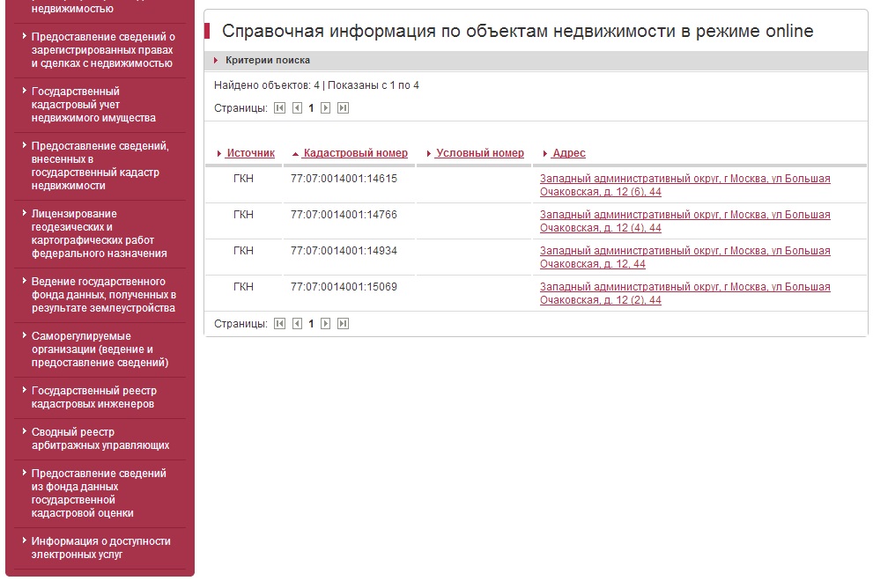Sort results by Адрес column header

(568, 153)
